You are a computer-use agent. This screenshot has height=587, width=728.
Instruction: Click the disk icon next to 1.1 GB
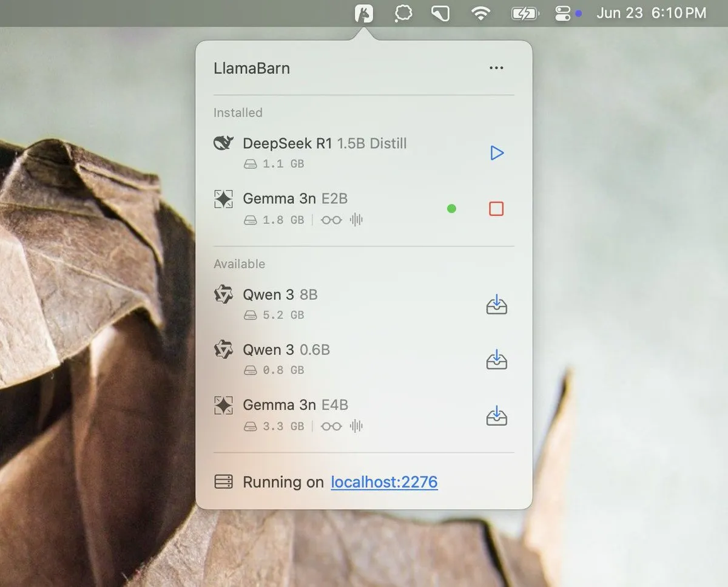click(251, 164)
